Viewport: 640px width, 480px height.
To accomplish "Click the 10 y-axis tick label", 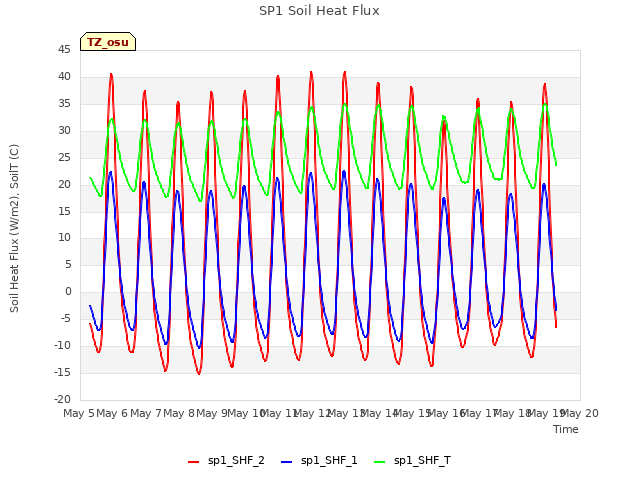I will 64,238.
